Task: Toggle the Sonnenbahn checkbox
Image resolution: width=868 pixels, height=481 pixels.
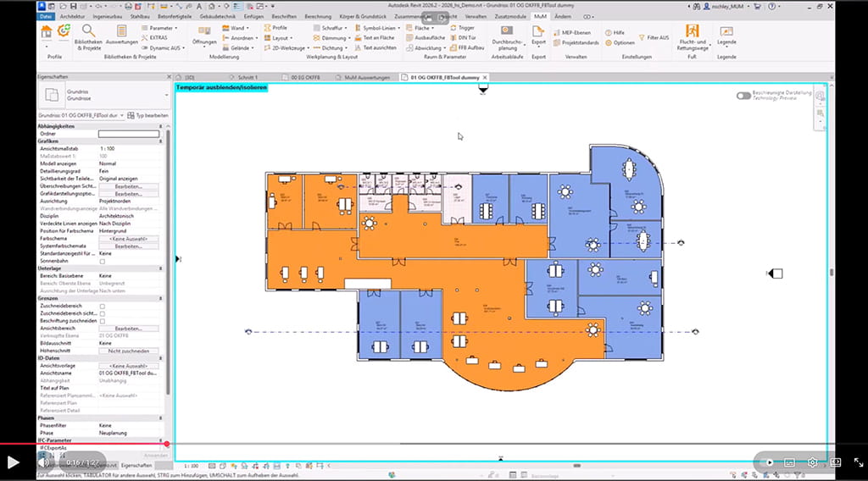Action: pos(103,261)
